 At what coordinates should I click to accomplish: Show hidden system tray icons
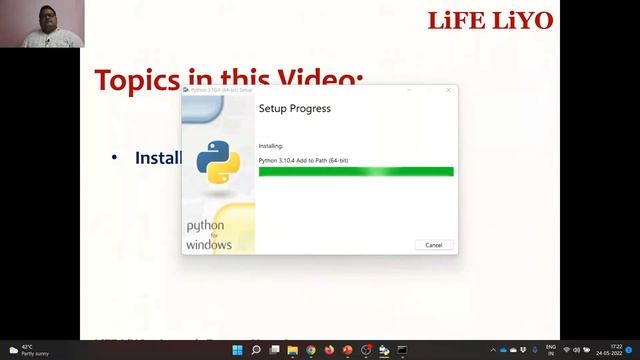(x=493, y=350)
